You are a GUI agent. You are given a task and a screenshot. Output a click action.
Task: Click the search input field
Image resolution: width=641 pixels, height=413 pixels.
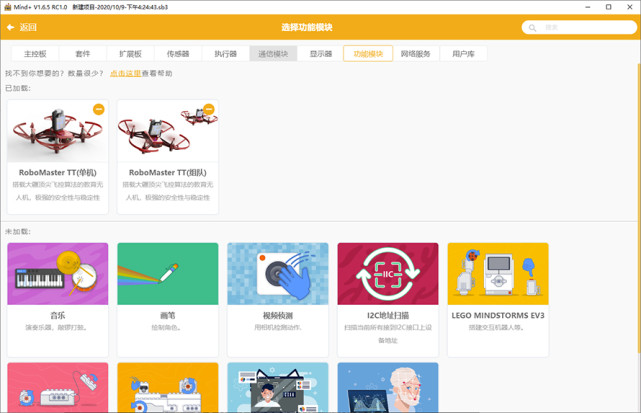(579, 27)
